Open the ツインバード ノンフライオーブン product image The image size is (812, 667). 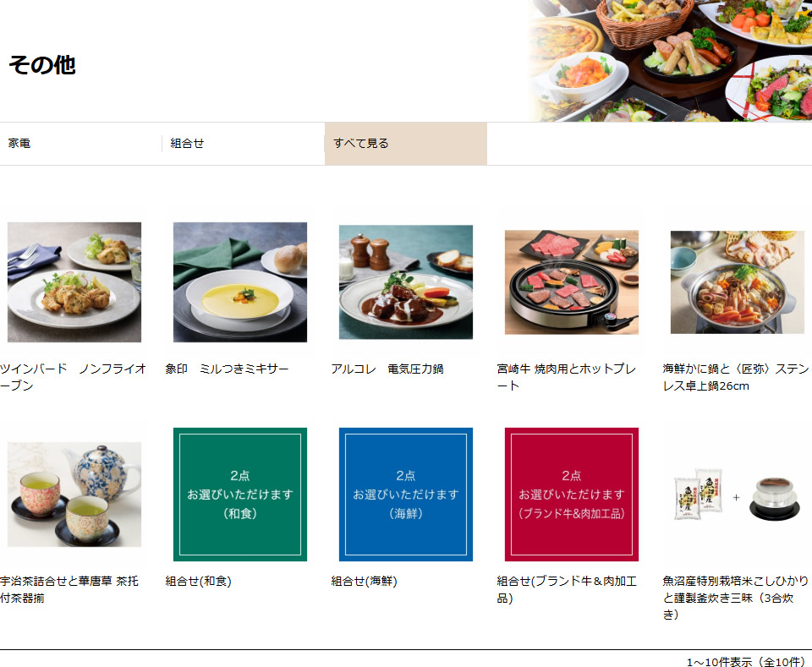point(74,282)
